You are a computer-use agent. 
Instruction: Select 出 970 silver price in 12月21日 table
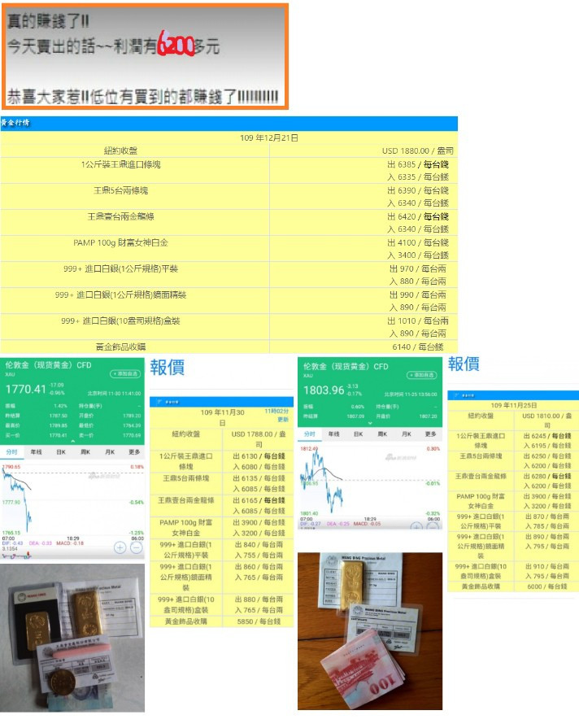[418, 268]
